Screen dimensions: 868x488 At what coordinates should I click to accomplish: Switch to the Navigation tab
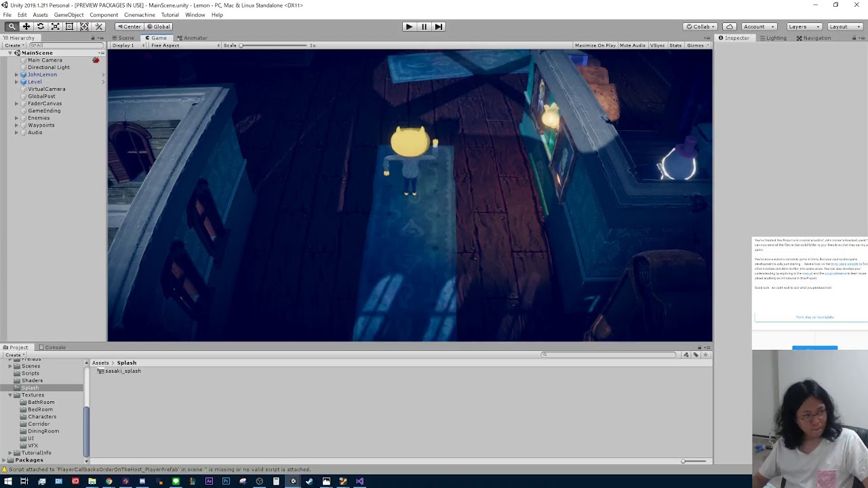pyautogui.click(x=814, y=38)
